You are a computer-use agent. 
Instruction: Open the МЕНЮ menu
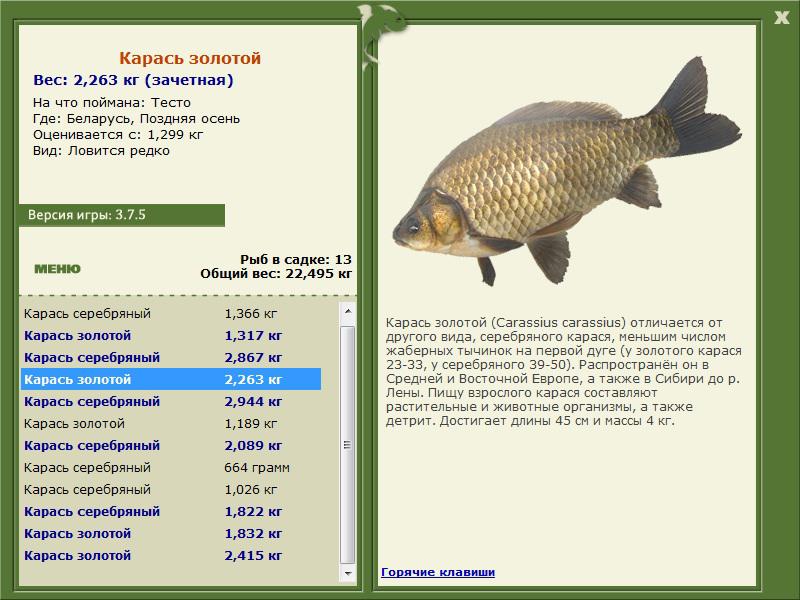point(57,269)
